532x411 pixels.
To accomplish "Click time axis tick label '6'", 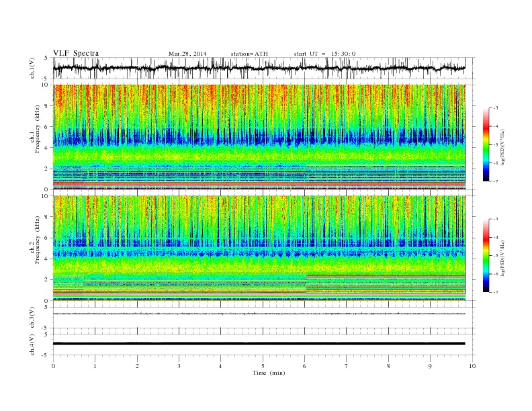I will (304, 366).
